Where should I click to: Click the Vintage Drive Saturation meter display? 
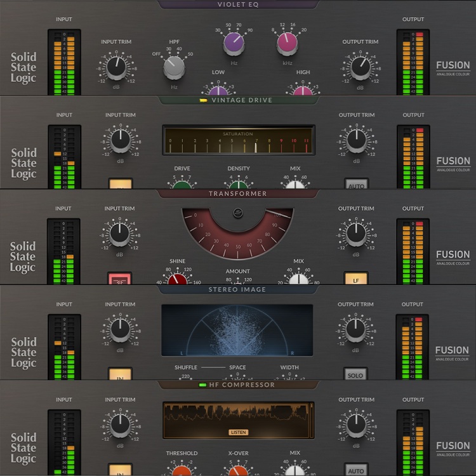[238, 141]
